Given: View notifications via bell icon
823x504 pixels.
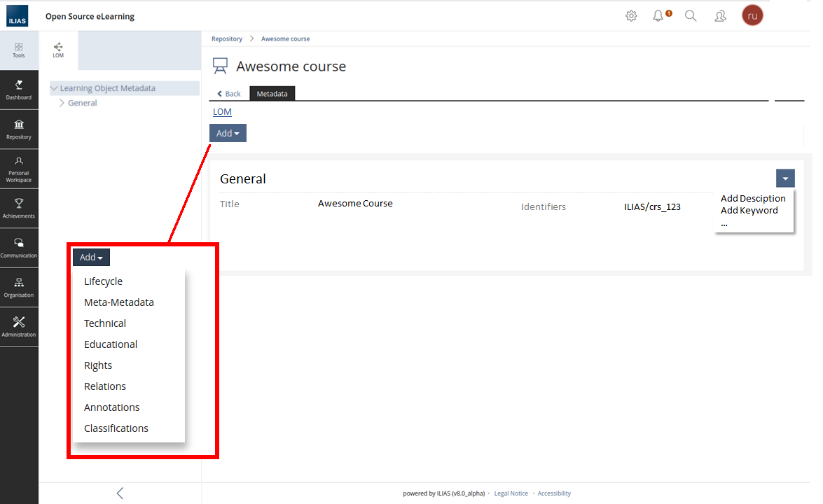Looking at the screenshot, I should pos(658,15).
